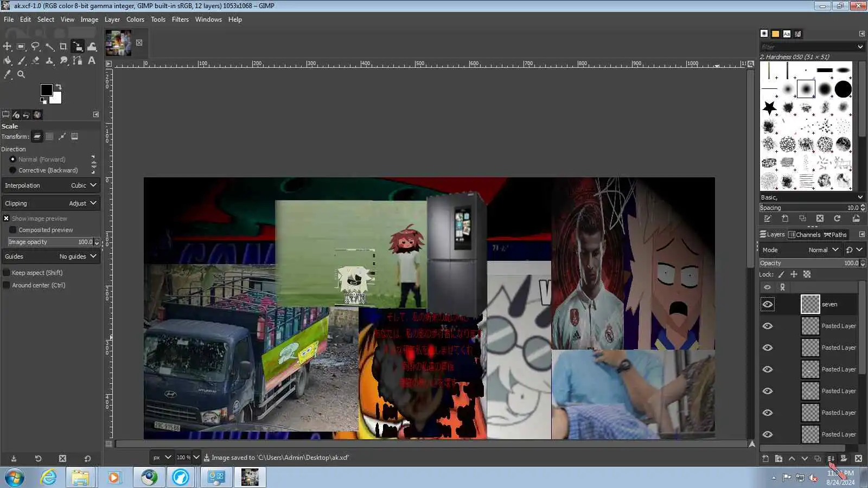Add a mask to the layer
868x488 pixels.
point(844,459)
